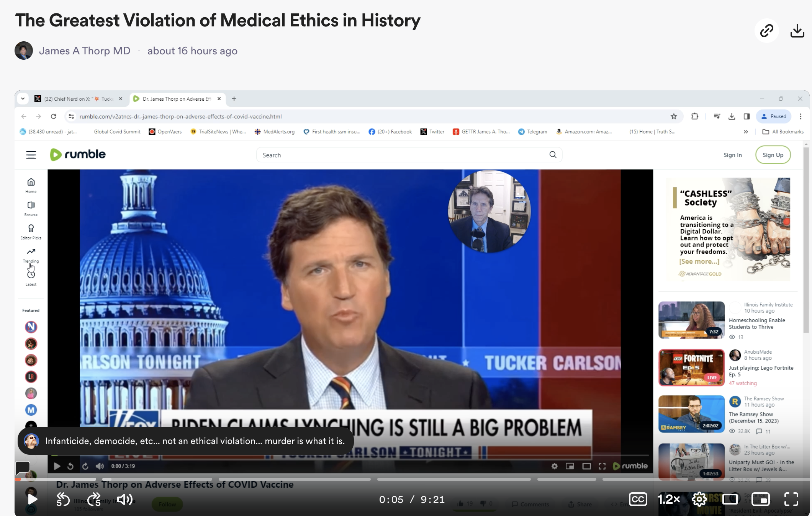This screenshot has height=516, width=812.
Task: Rewind 5 seconds in the outer player
Action: (x=63, y=499)
